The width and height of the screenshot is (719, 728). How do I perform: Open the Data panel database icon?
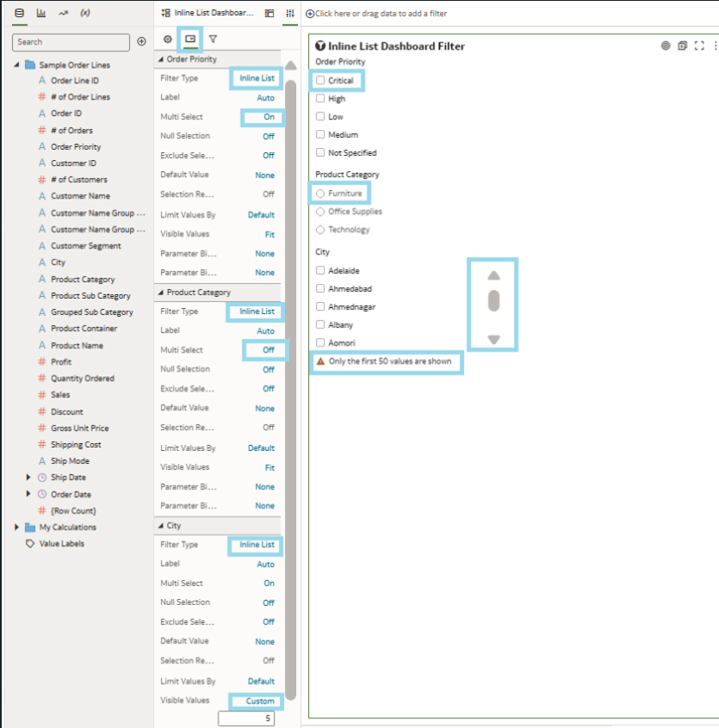pyautogui.click(x=19, y=14)
